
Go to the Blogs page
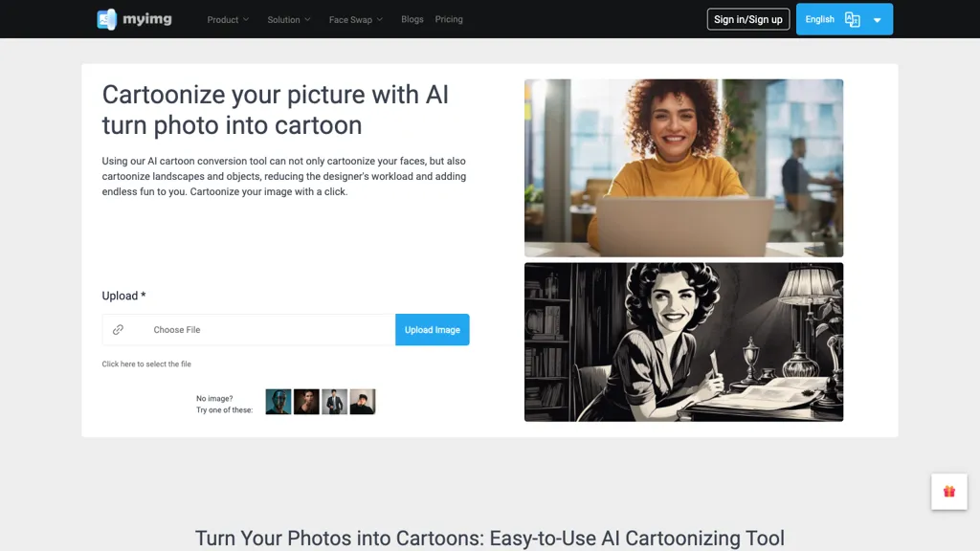[412, 19]
